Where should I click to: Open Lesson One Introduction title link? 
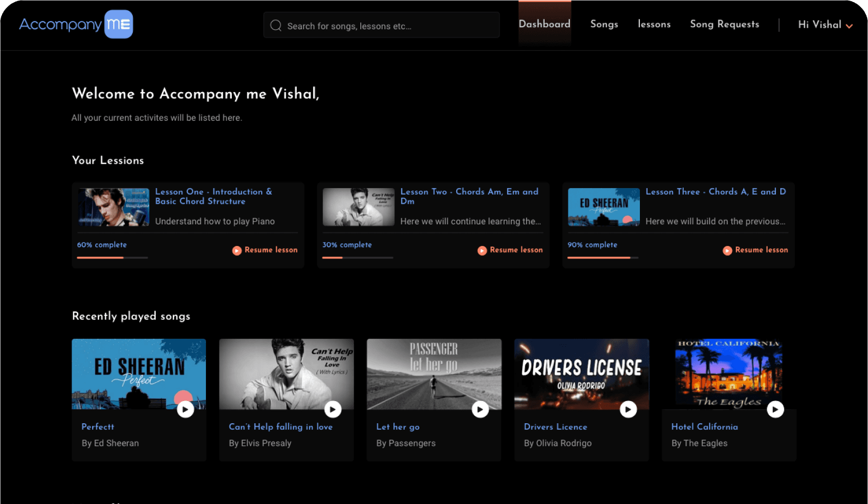(213, 196)
